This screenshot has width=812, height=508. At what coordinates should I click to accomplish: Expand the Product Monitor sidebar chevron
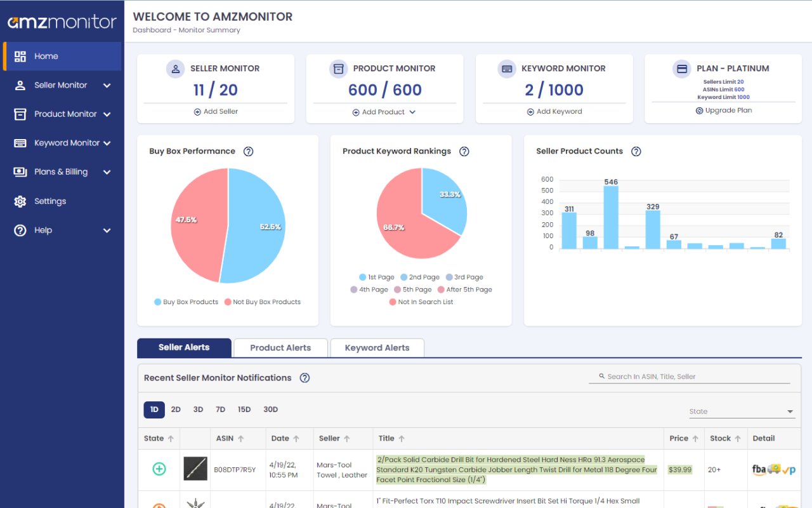107,114
